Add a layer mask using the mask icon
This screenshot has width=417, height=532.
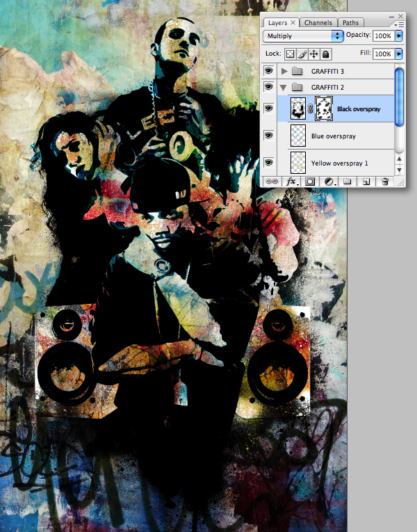(310, 182)
